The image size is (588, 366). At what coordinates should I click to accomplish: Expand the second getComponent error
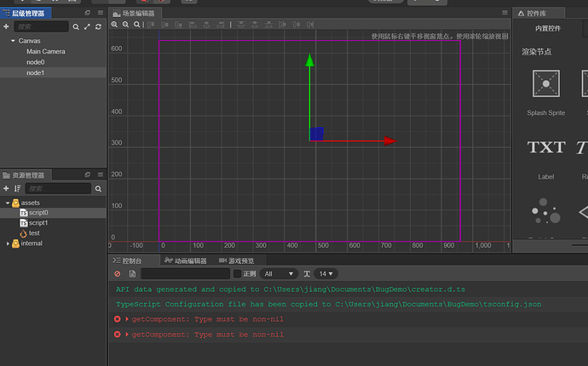coord(127,335)
